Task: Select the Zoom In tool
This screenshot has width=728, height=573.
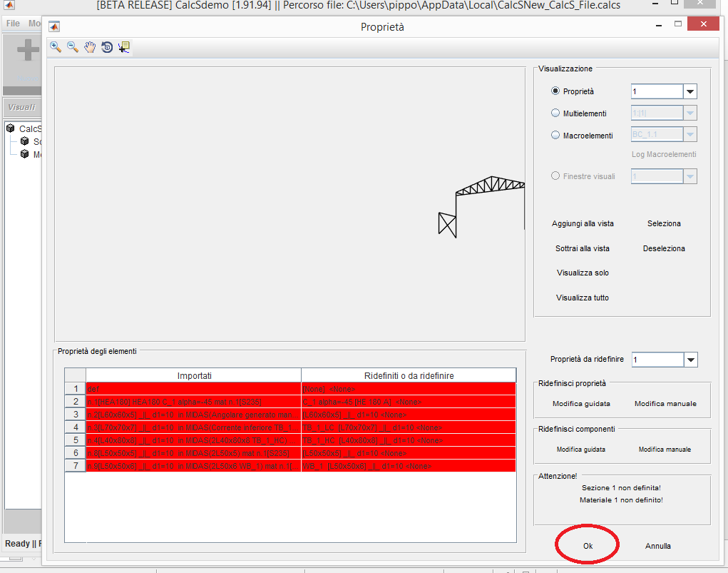Action: pyautogui.click(x=56, y=47)
